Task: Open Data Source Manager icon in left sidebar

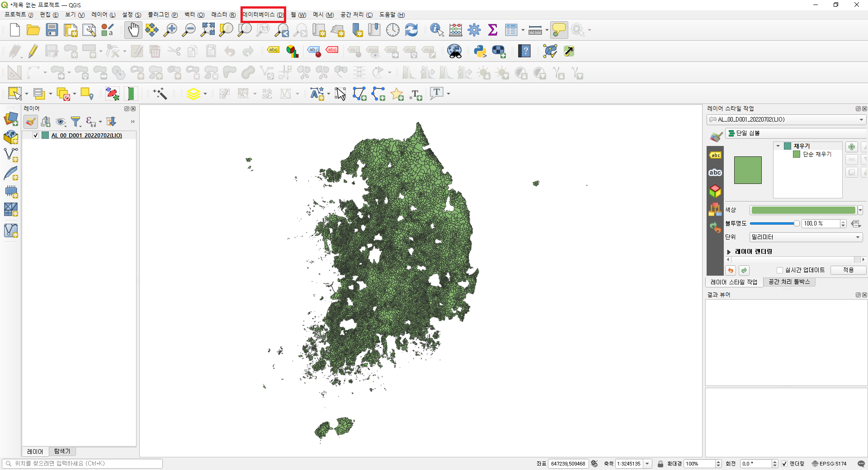Action: pyautogui.click(x=11, y=119)
